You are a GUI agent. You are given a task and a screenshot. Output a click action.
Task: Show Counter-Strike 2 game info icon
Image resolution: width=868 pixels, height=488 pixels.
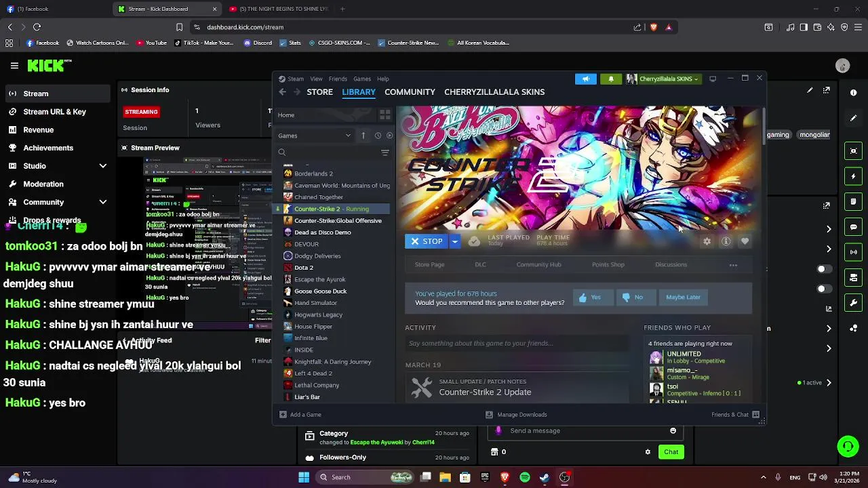[x=726, y=241]
